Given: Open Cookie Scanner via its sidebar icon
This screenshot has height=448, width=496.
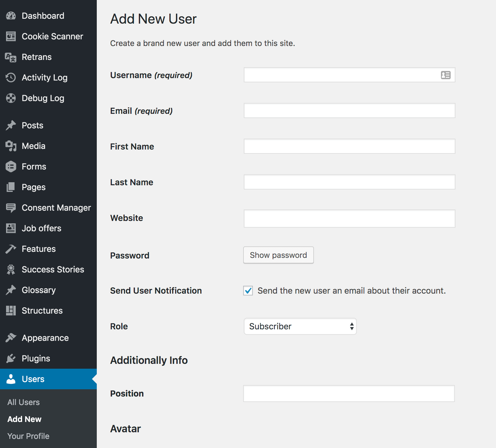Looking at the screenshot, I should [x=11, y=36].
